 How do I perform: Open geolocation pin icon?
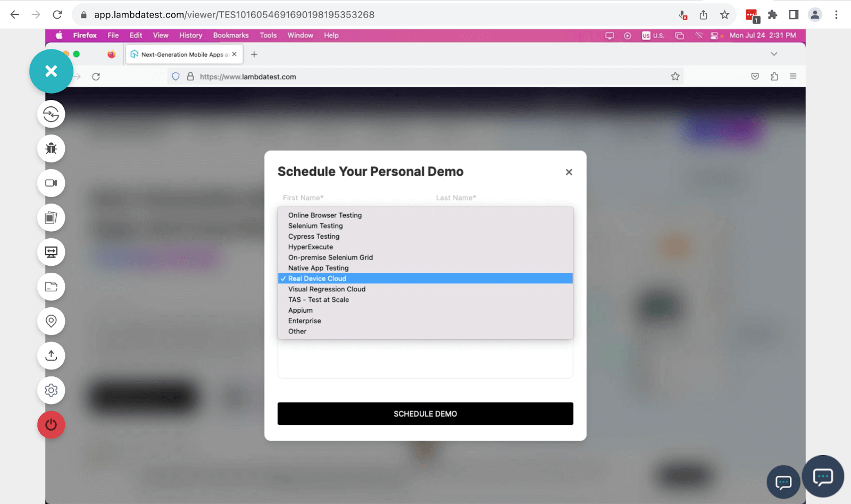(51, 321)
